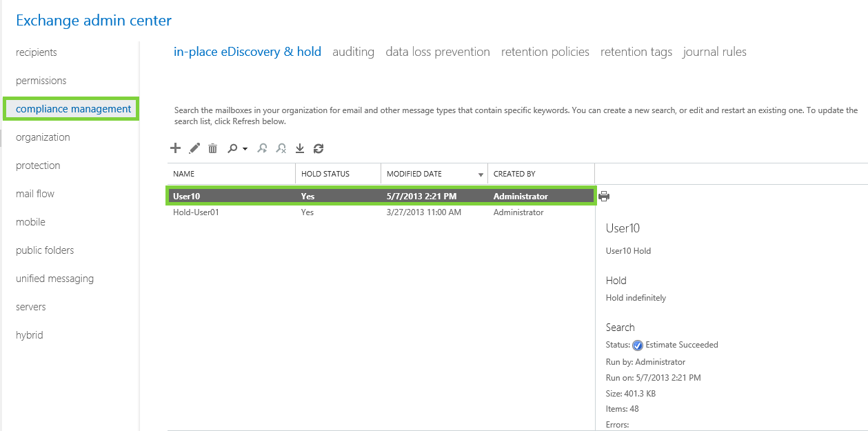This screenshot has width=868, height=431.
Task: Click the User10 heading in details pane
Action: [x=623, y=228]
